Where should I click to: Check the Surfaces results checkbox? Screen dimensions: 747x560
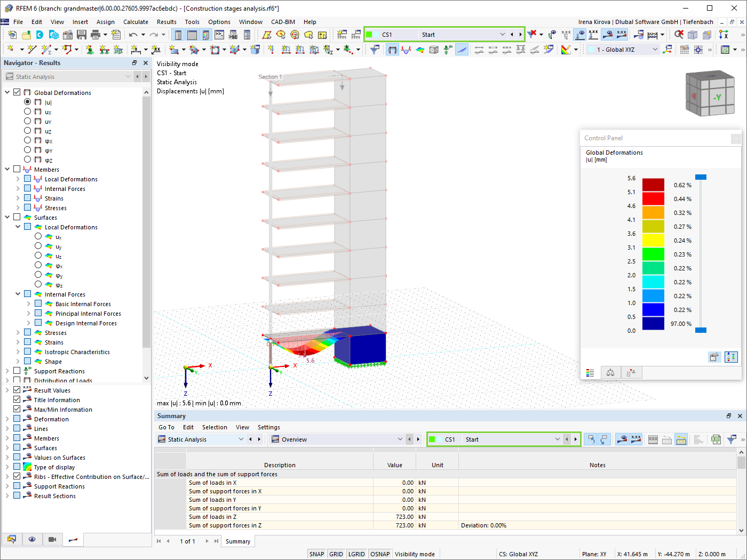[17, 217]
